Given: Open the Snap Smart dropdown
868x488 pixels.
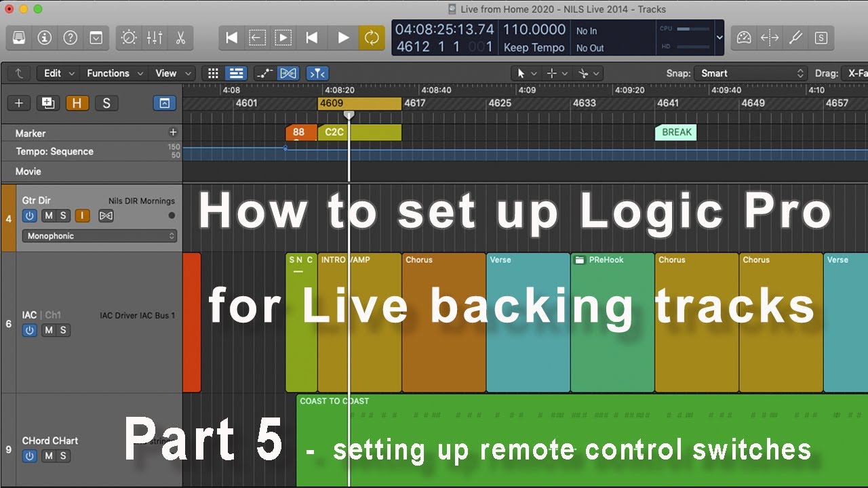Looking at the screenshot, I should (751, 73).
